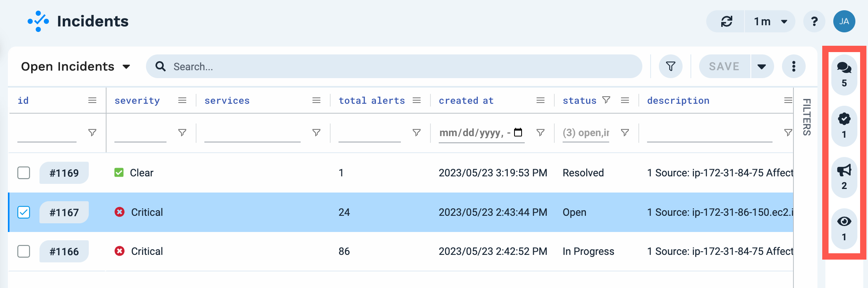The width and height of the screenshot is (868, 288).
Task: Open incident #1169 id chip
Action: point(64,173)
